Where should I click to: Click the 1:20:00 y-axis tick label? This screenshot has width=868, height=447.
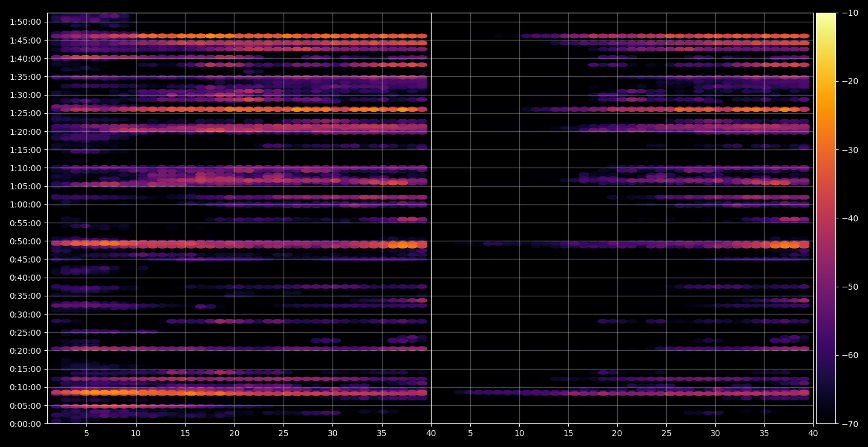click(25, 132)
